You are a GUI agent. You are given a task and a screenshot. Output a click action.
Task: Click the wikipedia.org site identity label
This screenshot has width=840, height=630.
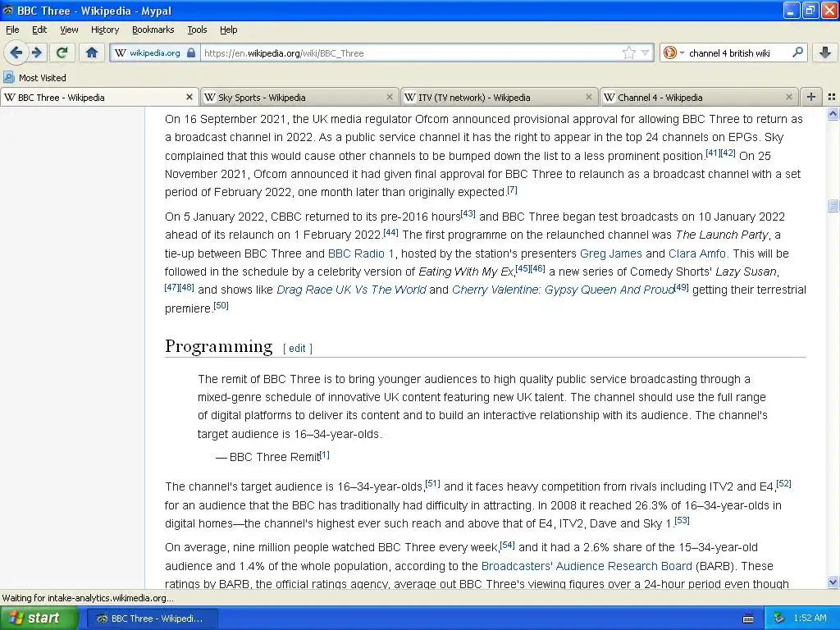[x=155, y=52]
